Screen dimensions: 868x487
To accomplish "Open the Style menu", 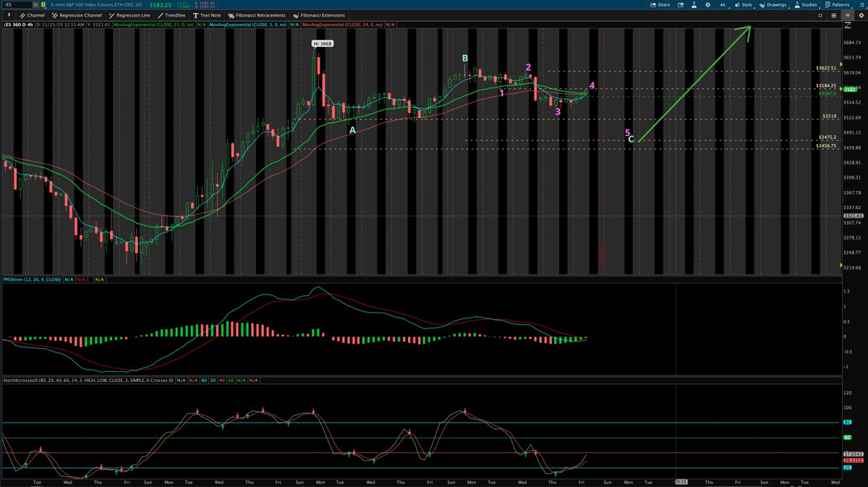I will pyautogui.click(x=744, y=4).
